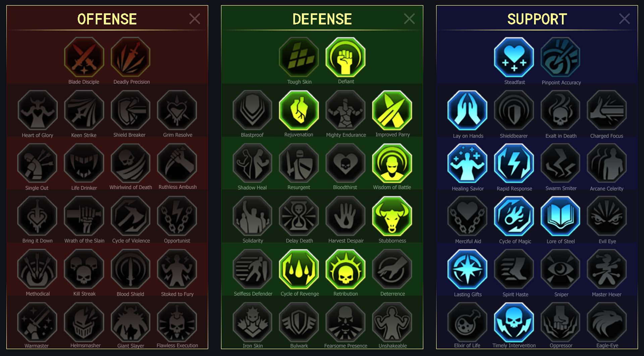
Task: Deactivate the highlighted Defiant mastery
Action: coord(345,57)
